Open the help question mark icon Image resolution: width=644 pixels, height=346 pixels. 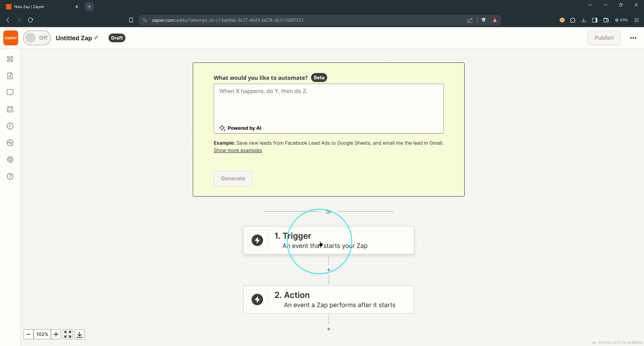(10, 176)
